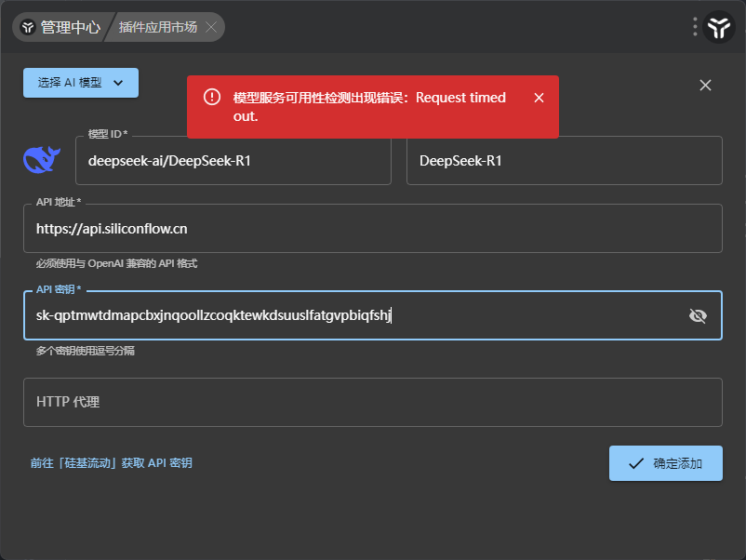Screen dimensions: 746x560
Task: Dismiss the red Request timed out alert
Action: pos(539,98)
